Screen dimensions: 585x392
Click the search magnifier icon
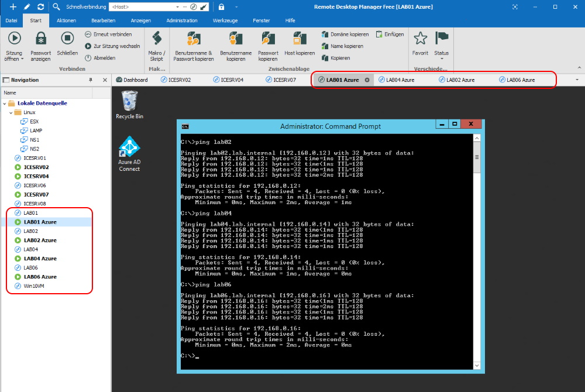(x=56, y=6)
